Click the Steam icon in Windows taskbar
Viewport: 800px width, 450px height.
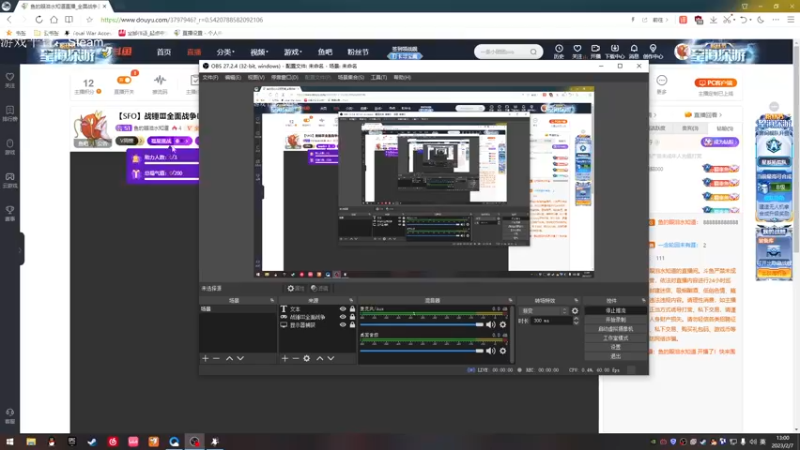tap(92, 442)
